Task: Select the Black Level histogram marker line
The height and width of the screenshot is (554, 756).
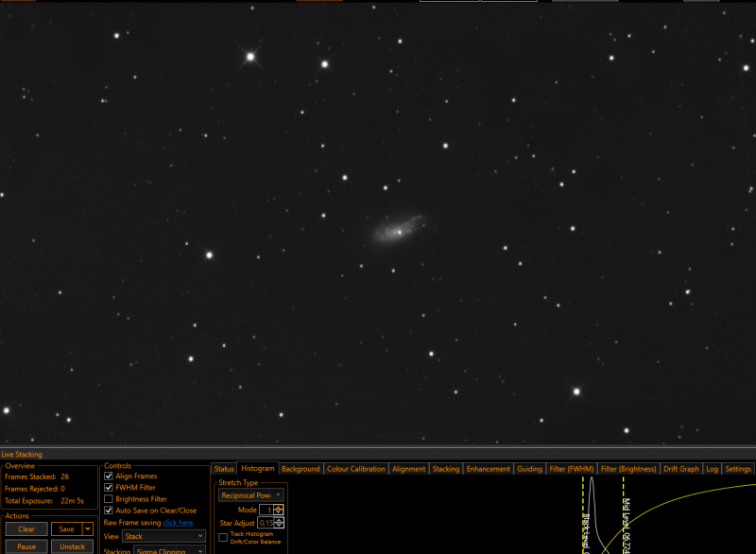Action: (x=583, y=515)
